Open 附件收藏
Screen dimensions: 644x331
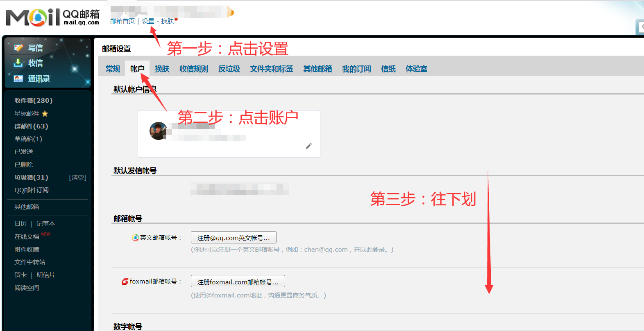point(27,249)
